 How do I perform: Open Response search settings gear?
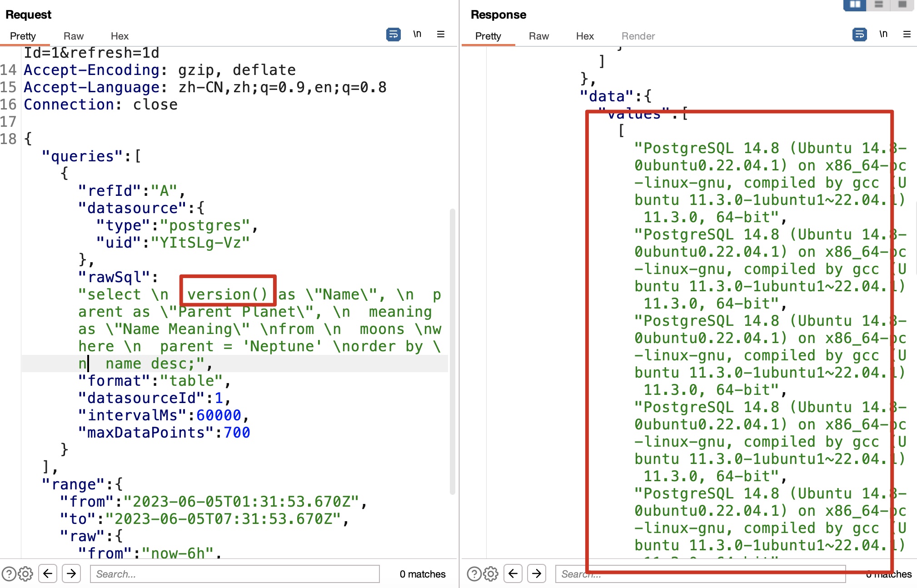(x=491, y=574)
